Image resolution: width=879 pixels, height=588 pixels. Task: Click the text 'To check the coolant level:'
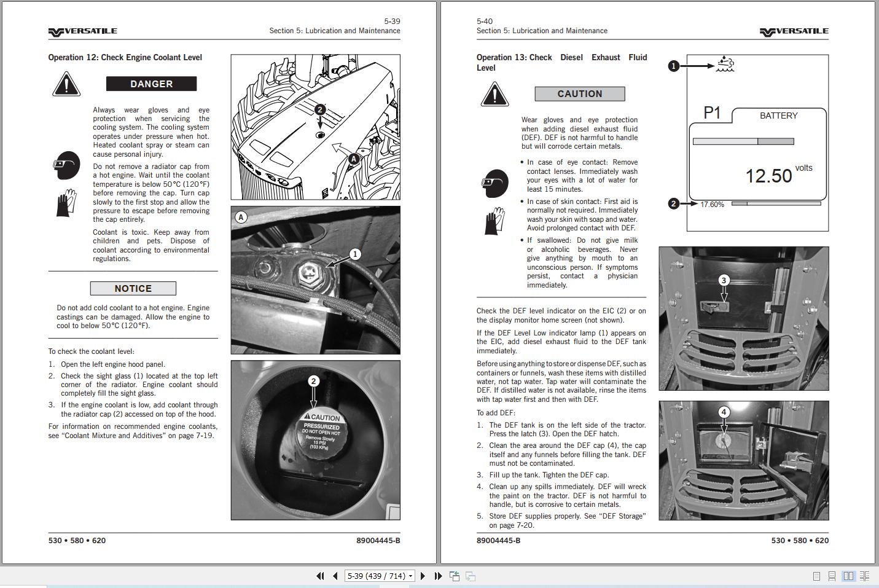[91, 351]
